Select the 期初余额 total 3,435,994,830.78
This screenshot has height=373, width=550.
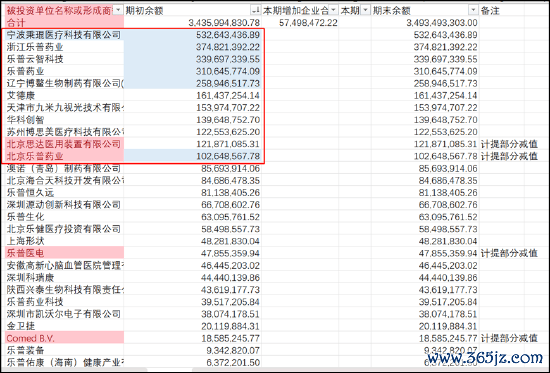coord(193,23)
